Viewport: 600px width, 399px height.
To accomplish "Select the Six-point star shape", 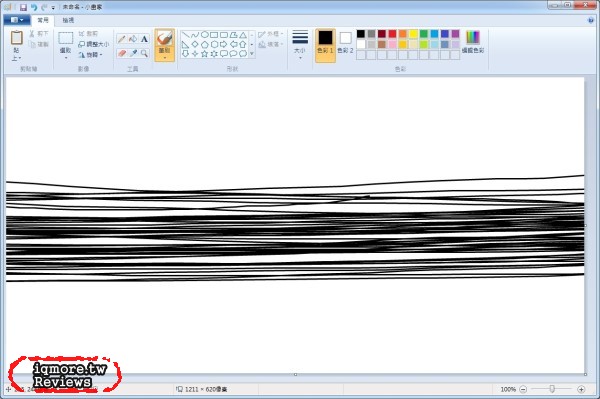I will (x=214, y=54).
